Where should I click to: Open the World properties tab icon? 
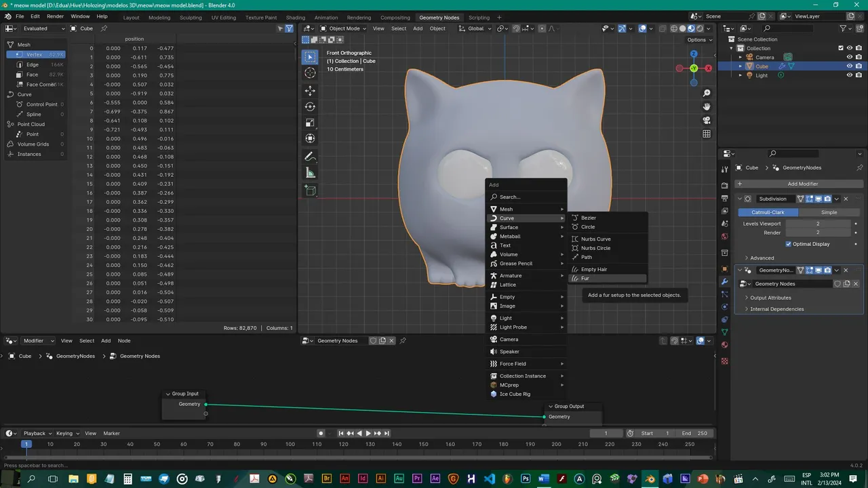pos(724,237)
